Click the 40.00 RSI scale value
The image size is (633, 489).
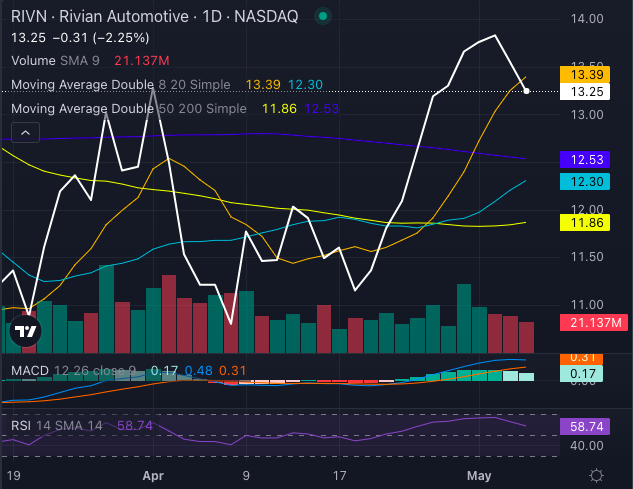click(587, 446)
